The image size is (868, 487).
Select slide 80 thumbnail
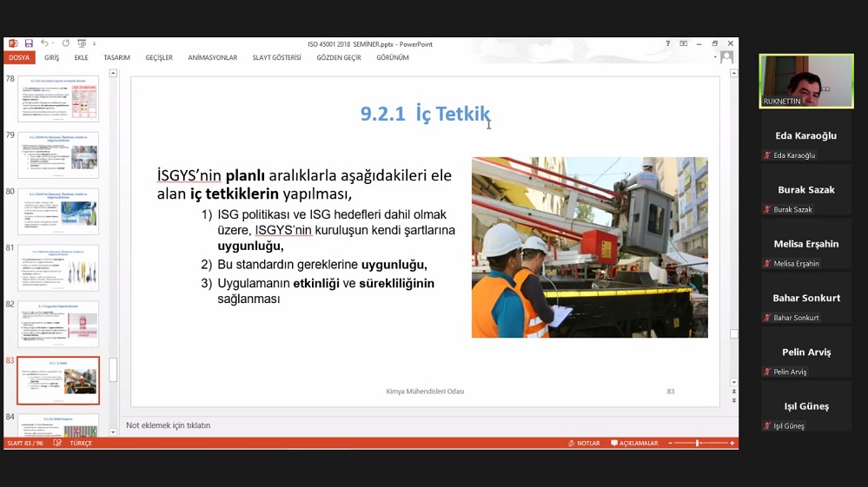[58, 212]
